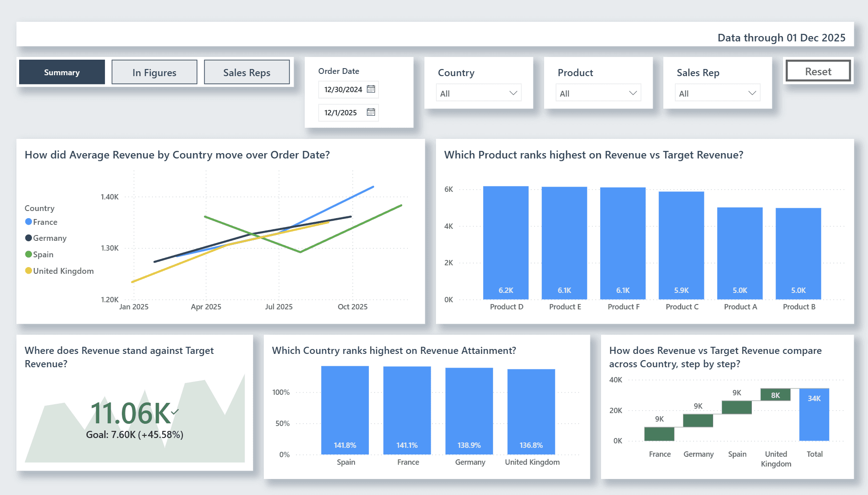This screenshot has height=495, width=868.
Task: Open the Sales Reps tab
Action: (247, 72)
